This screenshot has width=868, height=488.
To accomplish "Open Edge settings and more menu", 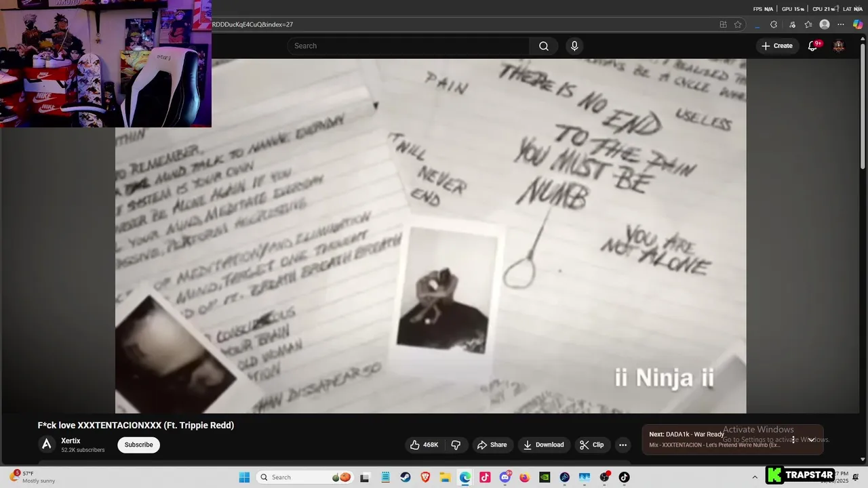I will coord(841,24).
